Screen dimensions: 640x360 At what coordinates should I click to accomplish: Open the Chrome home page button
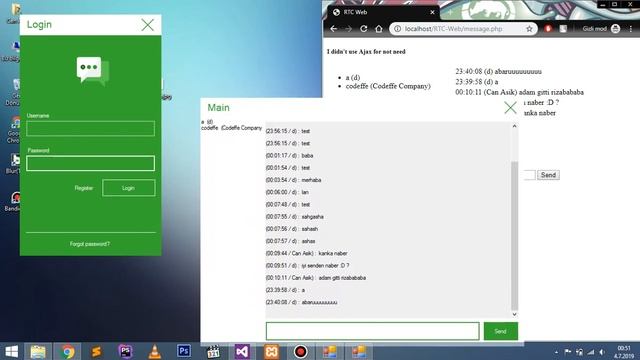pyautogui.click(x=379, y=29)
